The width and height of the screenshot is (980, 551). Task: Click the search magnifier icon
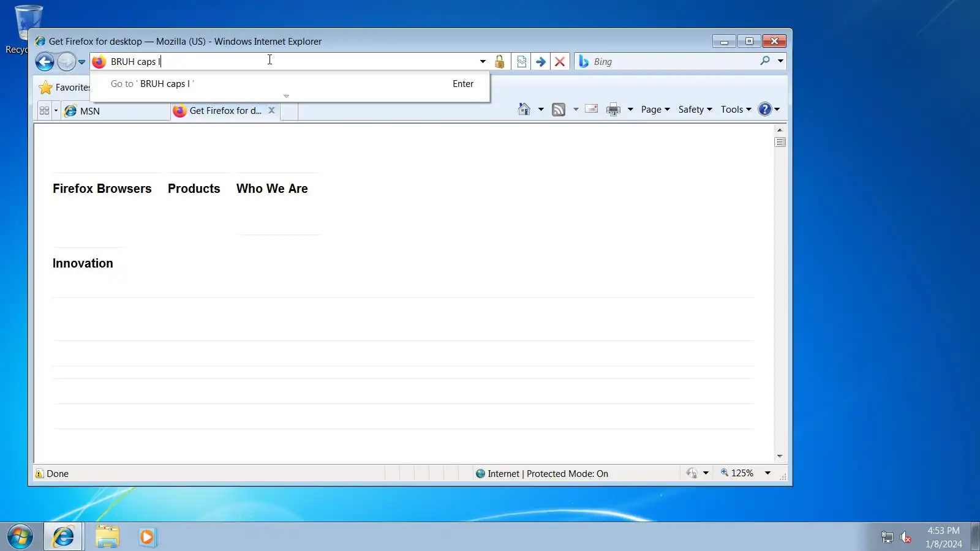coord(765,61)
